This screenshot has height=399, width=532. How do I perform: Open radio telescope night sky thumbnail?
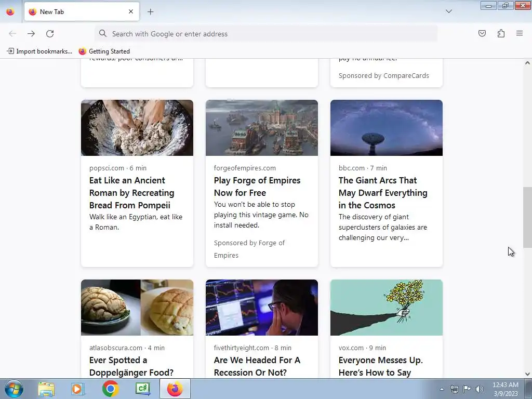(x=387, y=128)
